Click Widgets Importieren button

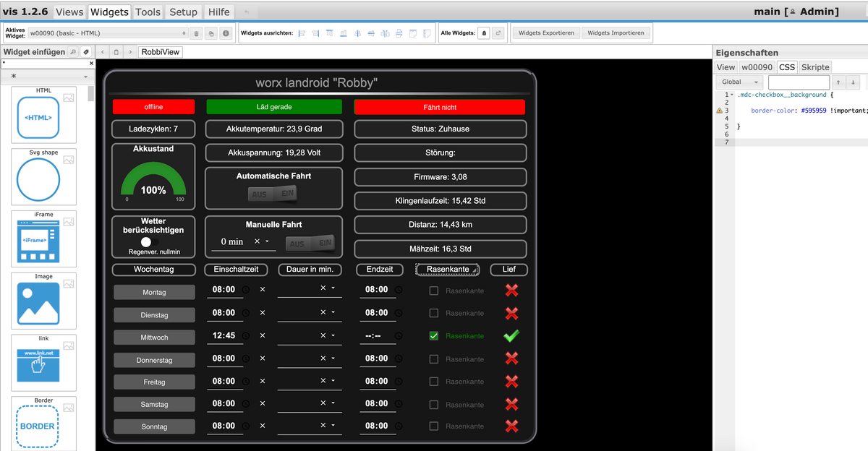pyautogui.click(x=616, y=33)
